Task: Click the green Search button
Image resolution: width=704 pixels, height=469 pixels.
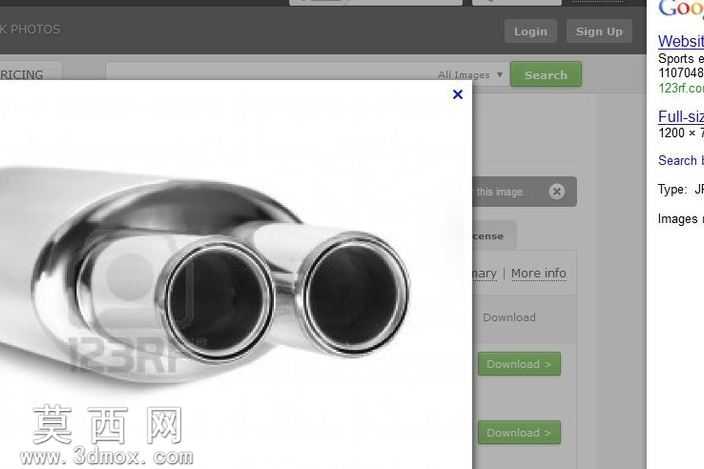Action: click(x=546, y=75)
